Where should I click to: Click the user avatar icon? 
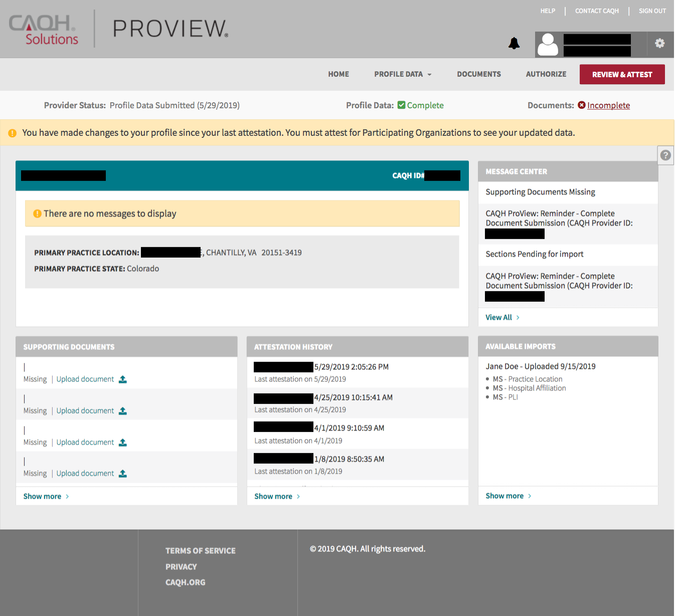(548, 45)
